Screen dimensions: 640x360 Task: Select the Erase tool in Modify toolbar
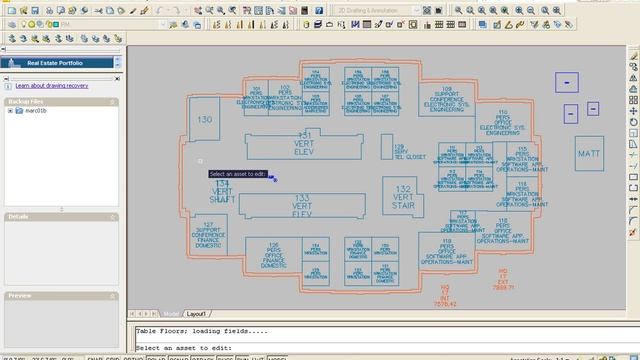pos(633,56)
